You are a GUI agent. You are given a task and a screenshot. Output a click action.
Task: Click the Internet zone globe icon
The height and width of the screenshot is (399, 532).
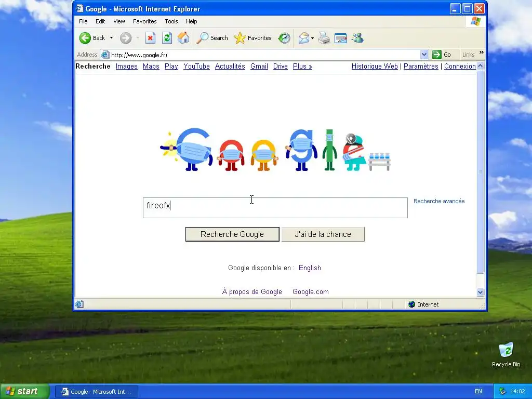point(412,304)
